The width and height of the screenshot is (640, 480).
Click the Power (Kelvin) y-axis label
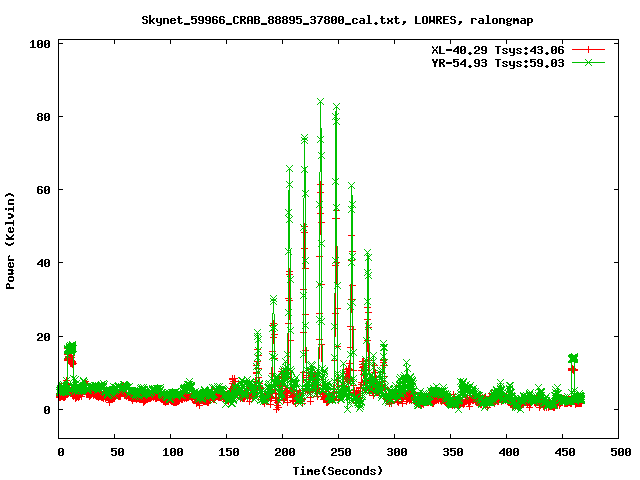[10, 241]
